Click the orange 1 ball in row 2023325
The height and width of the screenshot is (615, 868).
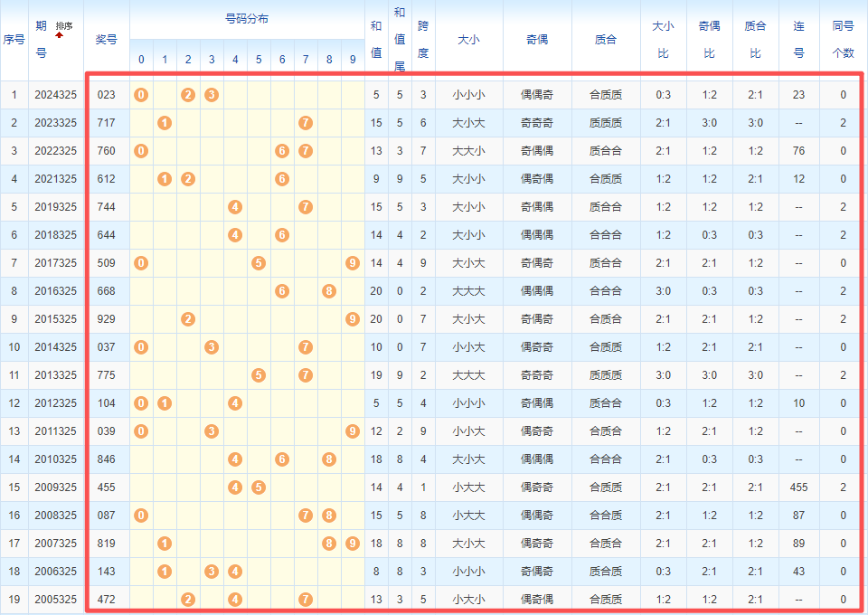(x=165, y=123)
